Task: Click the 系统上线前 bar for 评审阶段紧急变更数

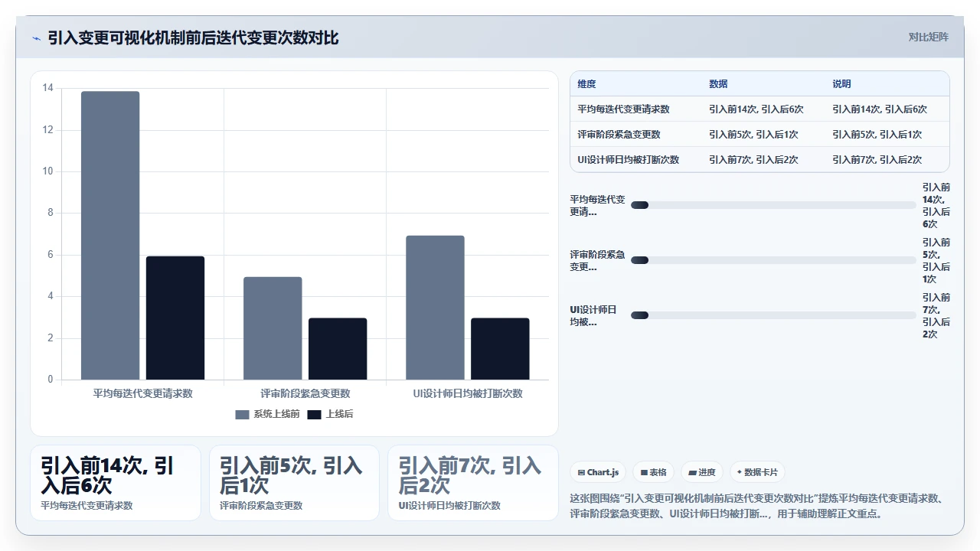Action: [x=273, y=328]
